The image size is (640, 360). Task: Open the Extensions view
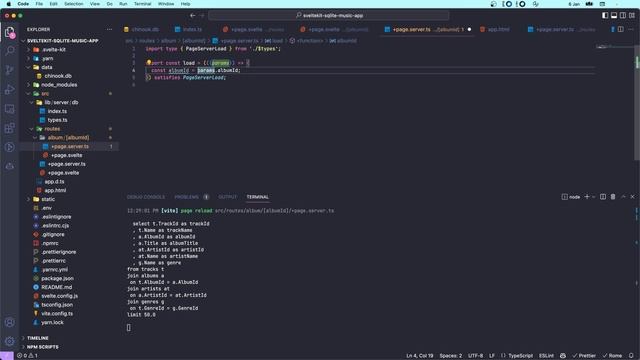point(9,128)
